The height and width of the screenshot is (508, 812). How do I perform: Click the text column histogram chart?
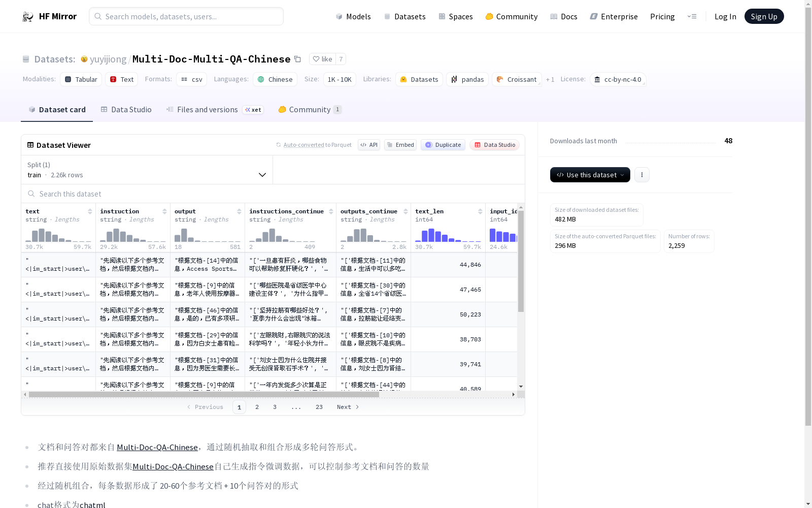click(58, 235)
